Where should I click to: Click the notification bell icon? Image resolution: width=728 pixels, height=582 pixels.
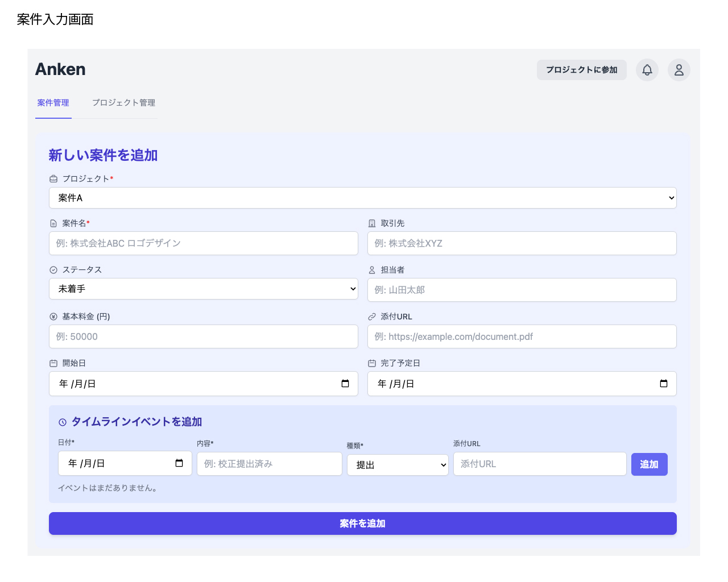[647, 70]
